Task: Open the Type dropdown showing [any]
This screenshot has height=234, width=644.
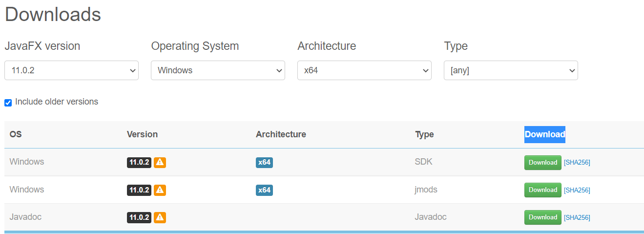Action: point(511,70)
